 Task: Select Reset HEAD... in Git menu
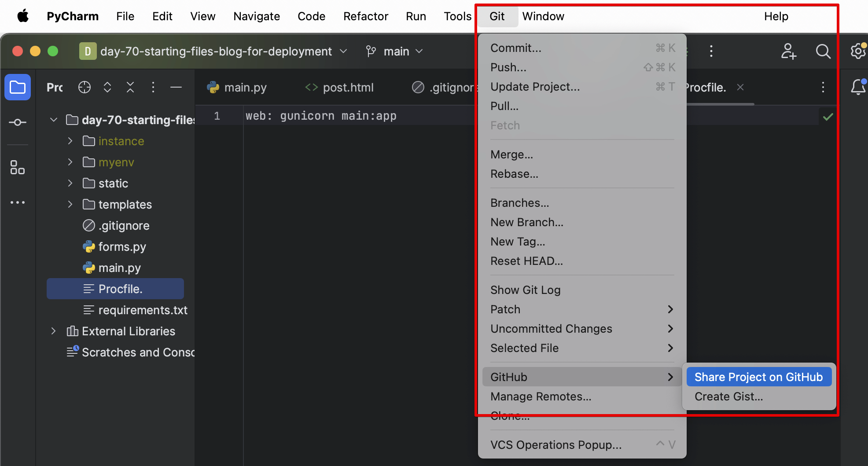pos(582,261)
